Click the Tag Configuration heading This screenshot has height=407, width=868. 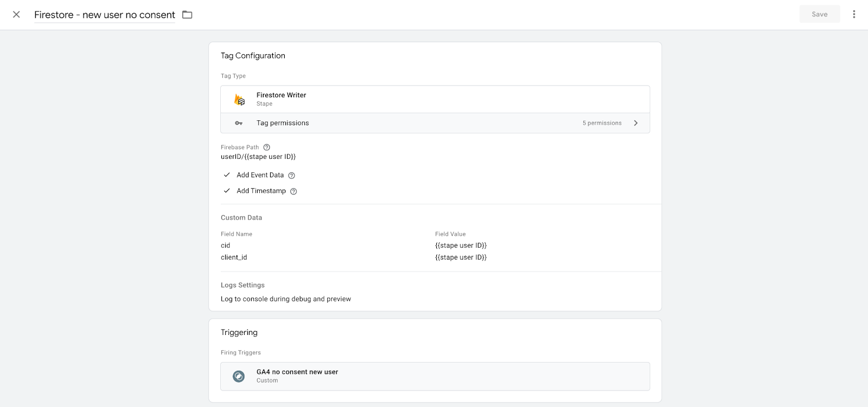click(x=253, y=55)
